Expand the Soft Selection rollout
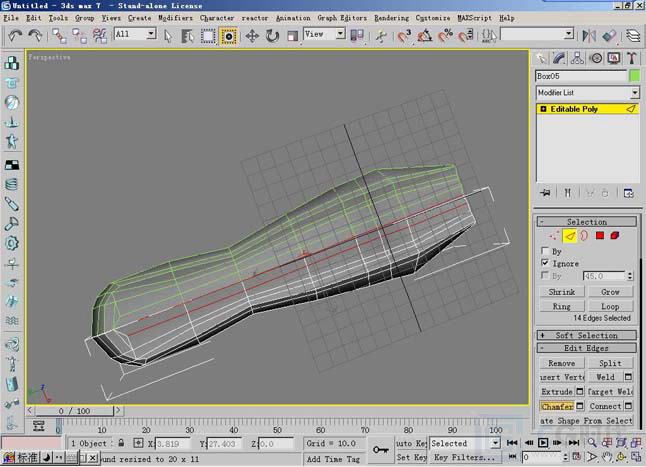This screenshot has width=646, height=467. click(x=586, y=335)
